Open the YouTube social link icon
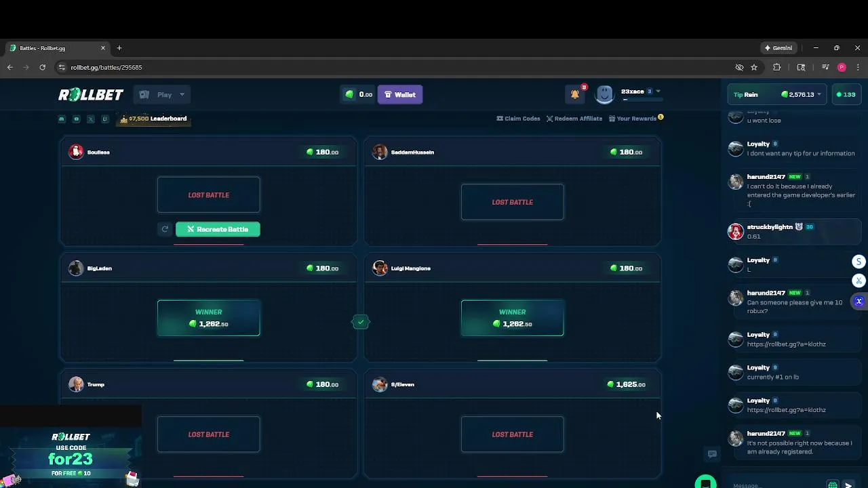 point(76,119)
